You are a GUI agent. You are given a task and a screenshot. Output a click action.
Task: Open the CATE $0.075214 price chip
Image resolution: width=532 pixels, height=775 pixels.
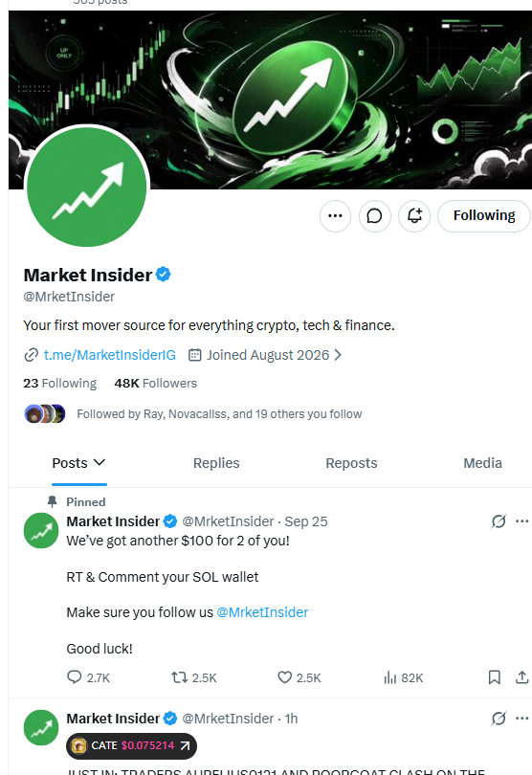click(131, 745)
